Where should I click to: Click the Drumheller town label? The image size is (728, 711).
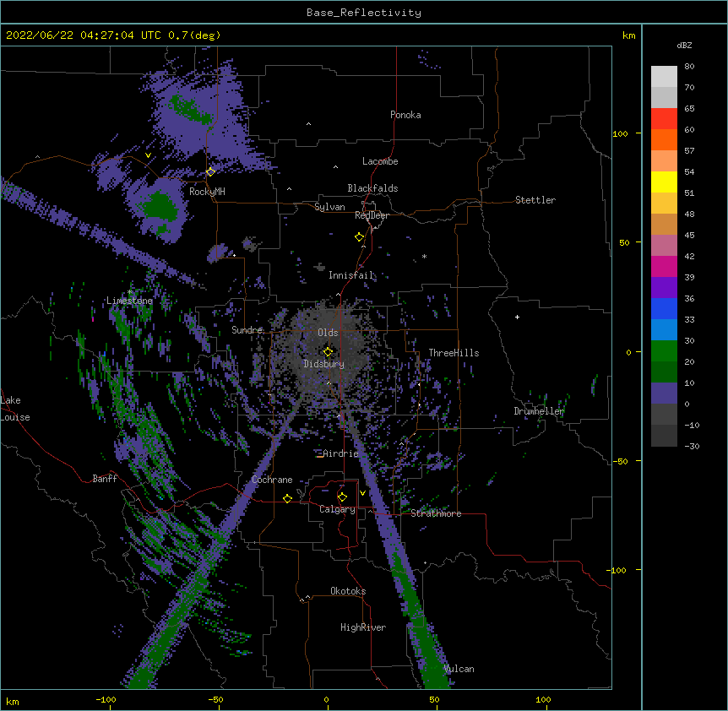point(539,411)
